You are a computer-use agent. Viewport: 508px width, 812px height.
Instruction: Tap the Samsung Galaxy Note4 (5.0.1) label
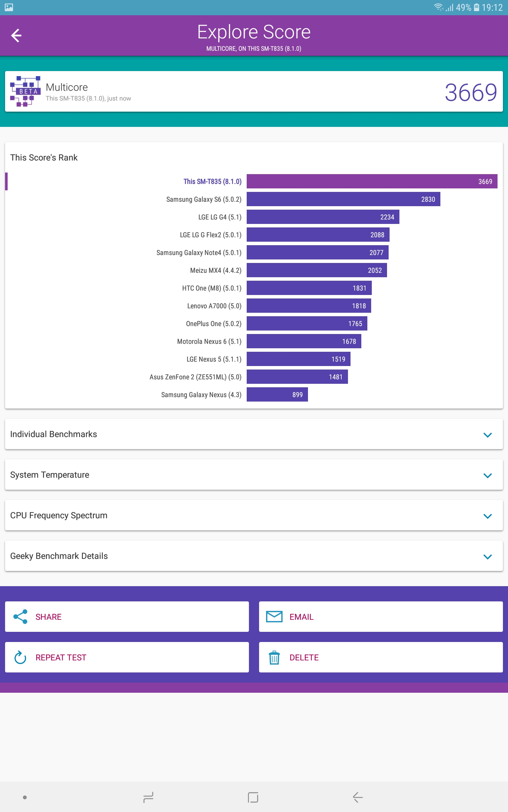[199, 253]
